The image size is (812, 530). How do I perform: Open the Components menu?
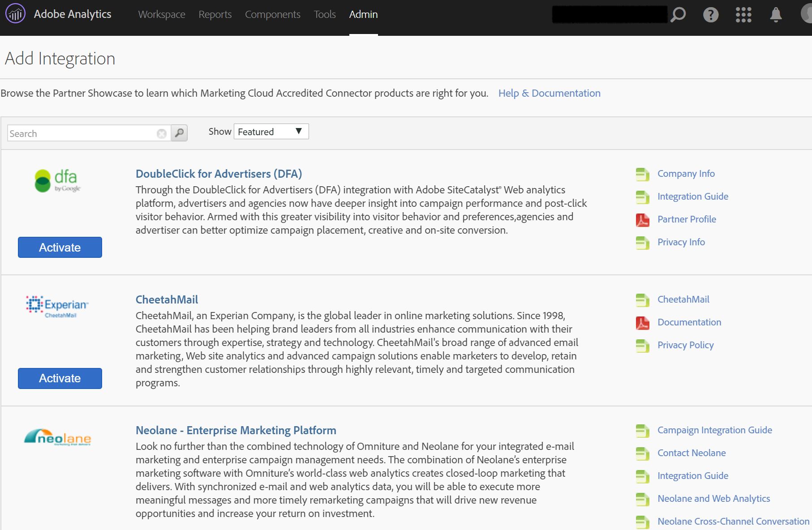272,14
